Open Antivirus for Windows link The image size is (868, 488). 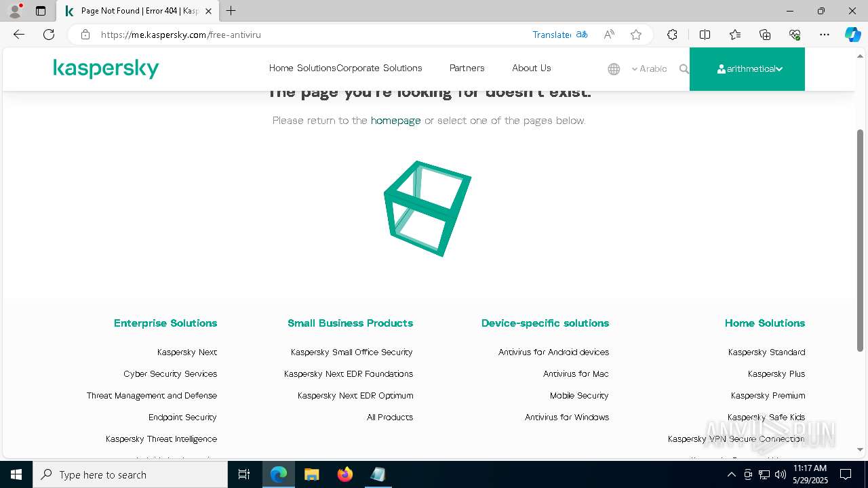567,417
